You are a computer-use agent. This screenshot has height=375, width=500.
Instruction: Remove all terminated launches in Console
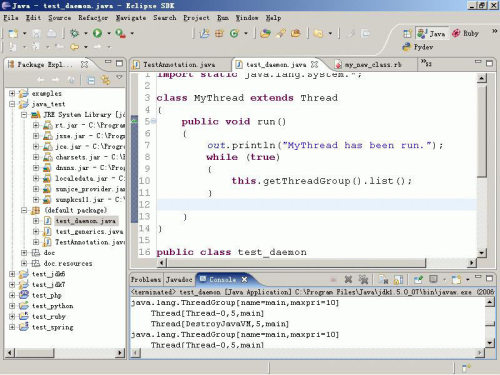click(363, 279)
